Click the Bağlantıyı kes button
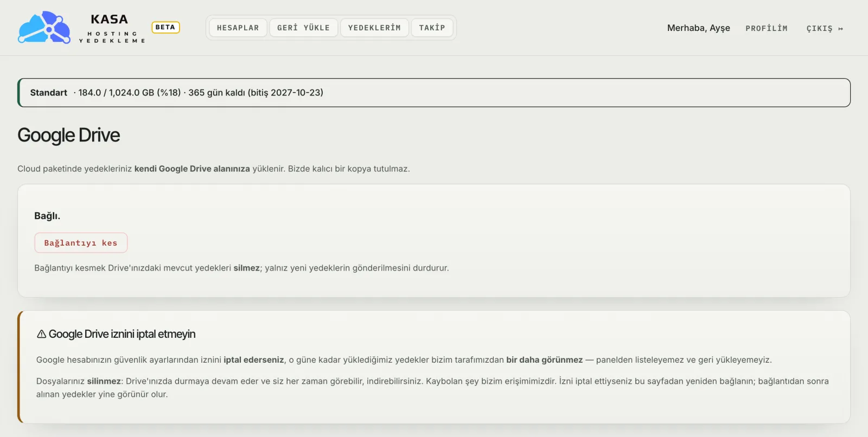The height and width of the screenshot is (437, 868). [81, 243]
